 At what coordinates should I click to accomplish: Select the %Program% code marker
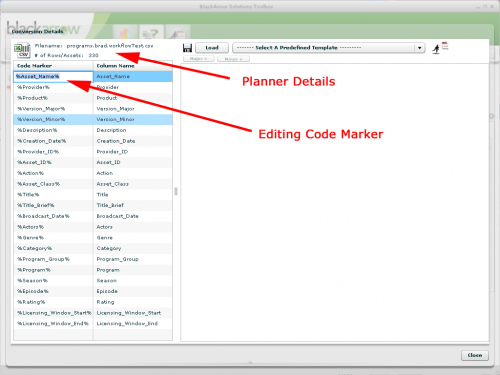click(x=53, y=270)
